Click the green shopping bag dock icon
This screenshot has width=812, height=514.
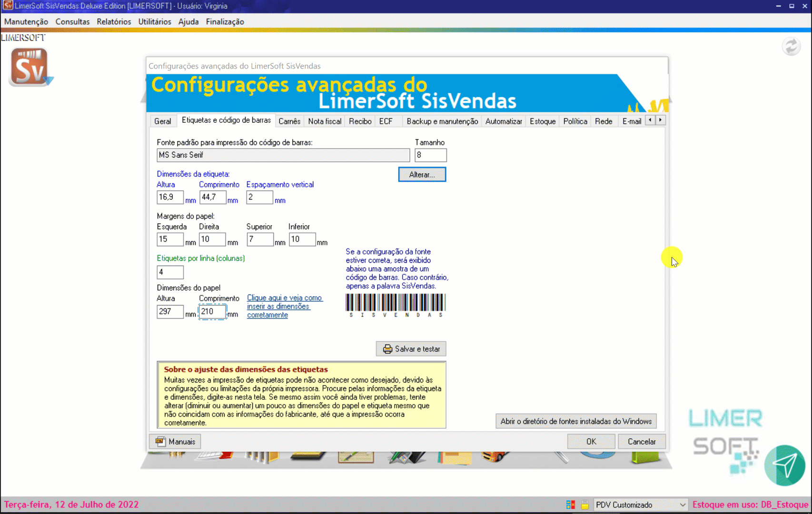645,457
